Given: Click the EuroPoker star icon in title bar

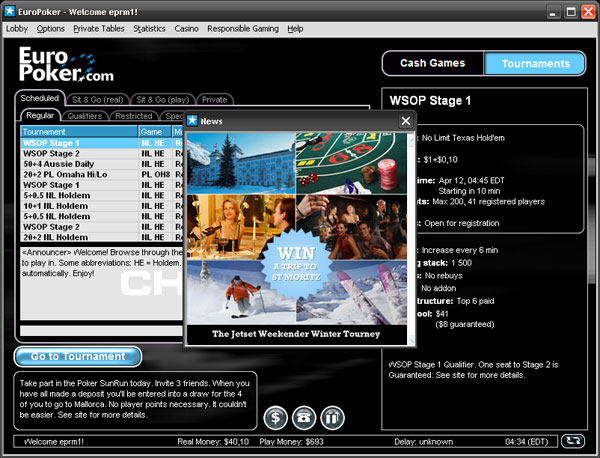Looking at the screenshot, I should 9,11.
